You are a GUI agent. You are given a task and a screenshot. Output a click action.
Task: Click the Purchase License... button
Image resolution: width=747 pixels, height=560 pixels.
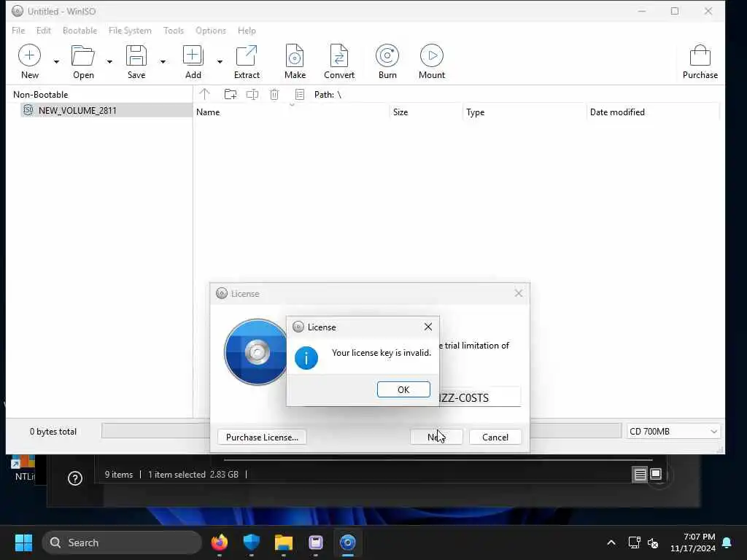[262, 437]
